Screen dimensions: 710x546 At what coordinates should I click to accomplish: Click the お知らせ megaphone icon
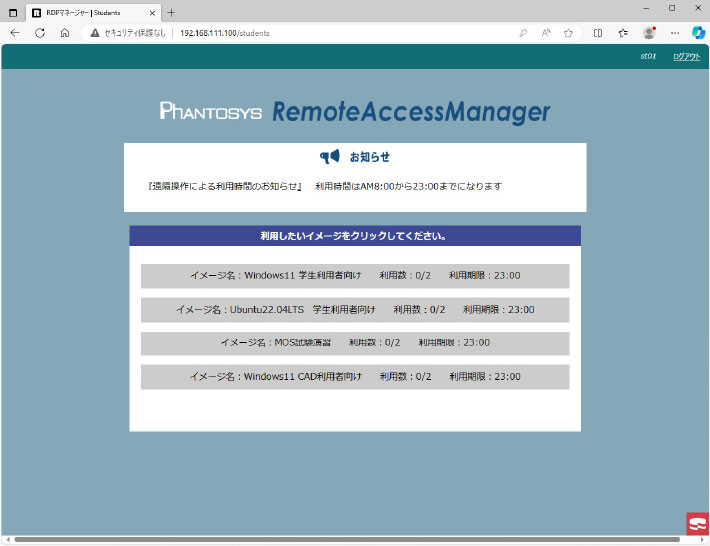[x=330, y=157]
